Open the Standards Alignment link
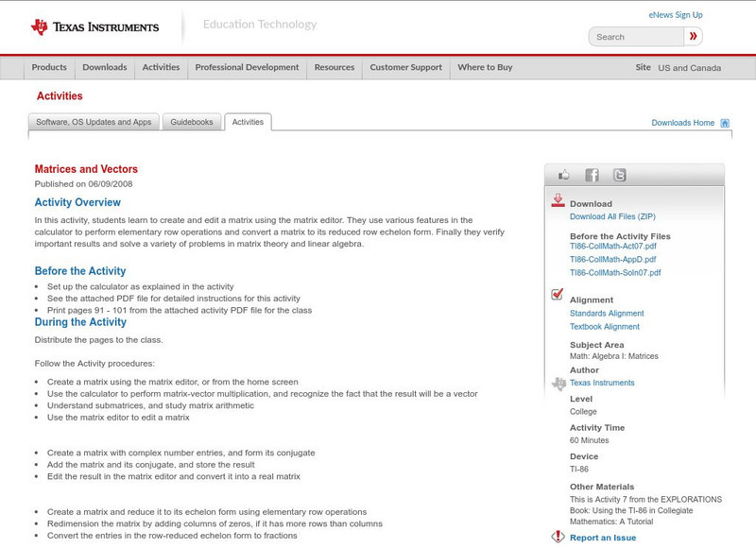 click(x=607, y=314)
